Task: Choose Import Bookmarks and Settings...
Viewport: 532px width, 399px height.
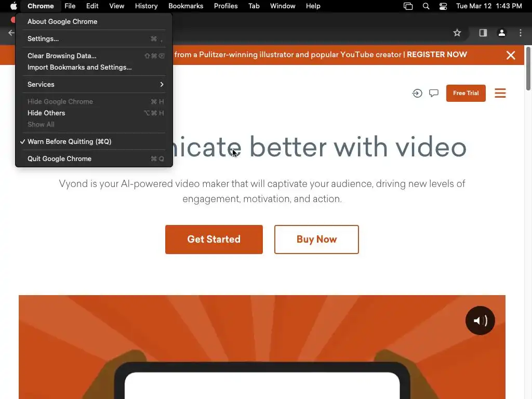Action: pyautogui.click(x=94, y=67)
